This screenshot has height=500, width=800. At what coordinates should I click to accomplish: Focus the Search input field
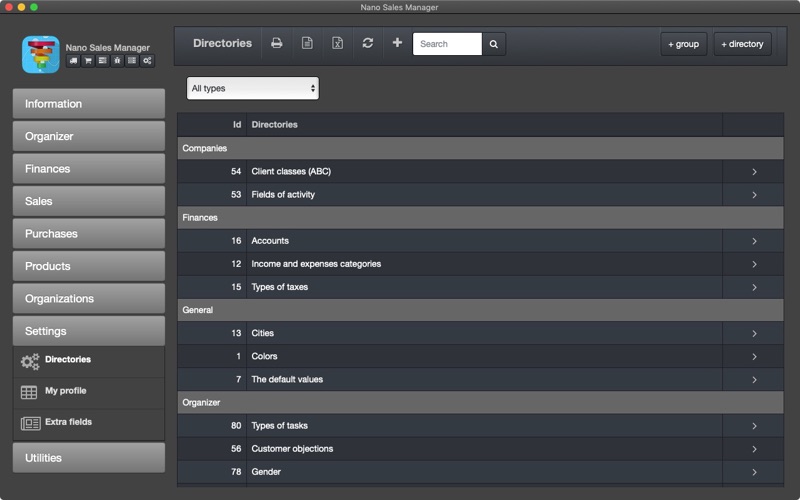pyautogui.click(x=447, y=44)
